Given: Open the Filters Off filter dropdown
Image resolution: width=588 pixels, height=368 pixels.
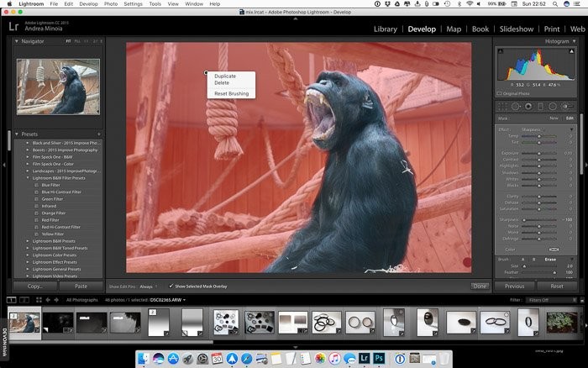Looking at the screenshot, I should click(551, 300).
